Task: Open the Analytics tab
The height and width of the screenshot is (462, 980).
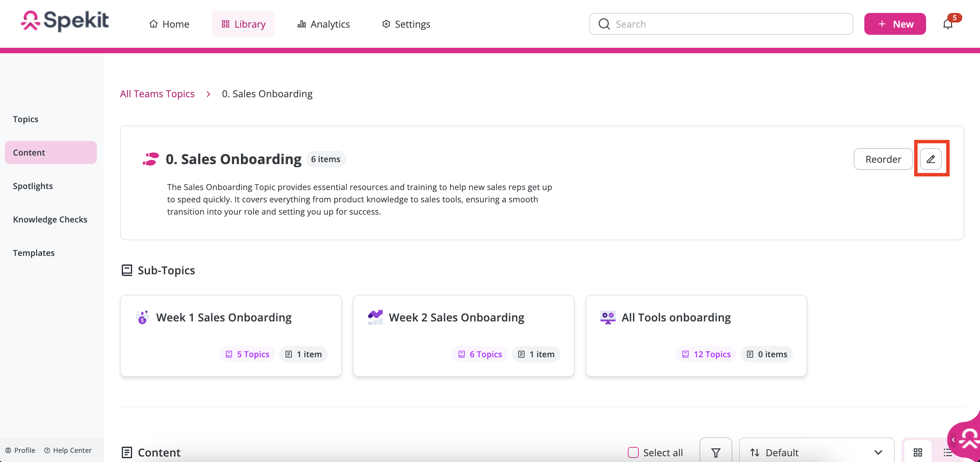Action: click(x=323, y=24)
